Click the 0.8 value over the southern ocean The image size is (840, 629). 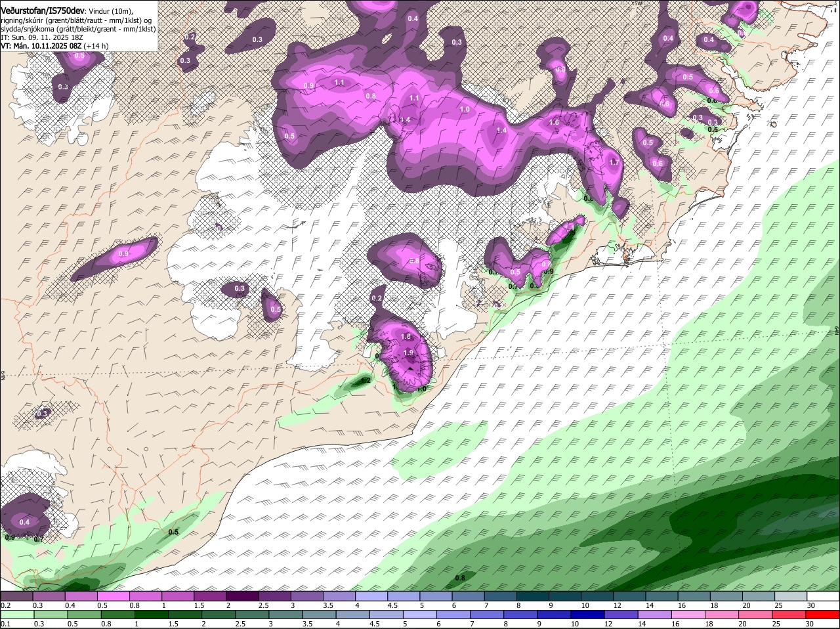click(460, 578)
